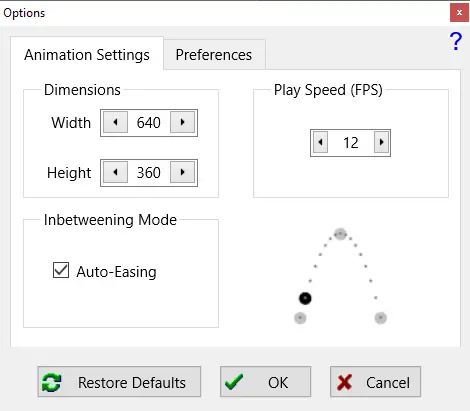Click the black ball in easing preview
The height and width of the screenshot is (411, 470).
(x=305, y=298)
